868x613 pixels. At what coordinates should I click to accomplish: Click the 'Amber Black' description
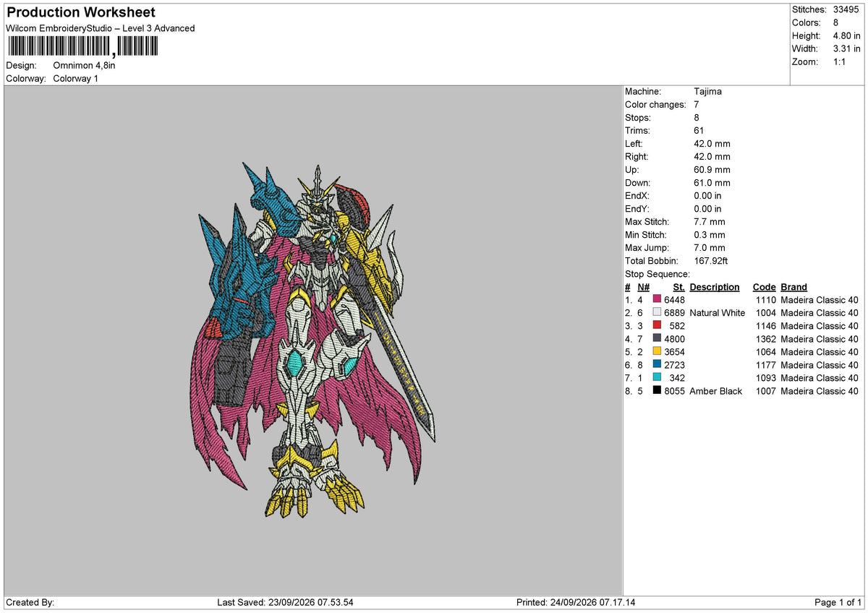tap(715, 391)
